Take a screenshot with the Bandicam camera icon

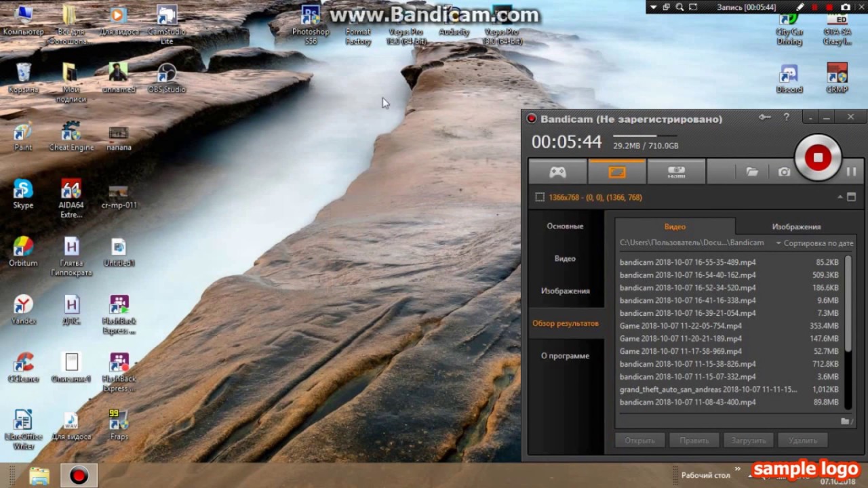click(785, 172)
